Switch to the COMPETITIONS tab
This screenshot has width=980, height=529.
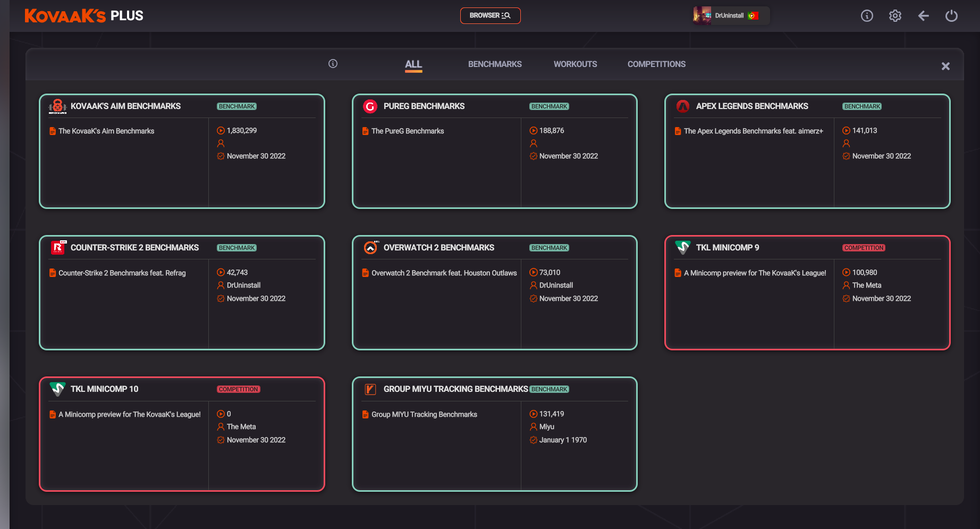[x=656, y=64]
